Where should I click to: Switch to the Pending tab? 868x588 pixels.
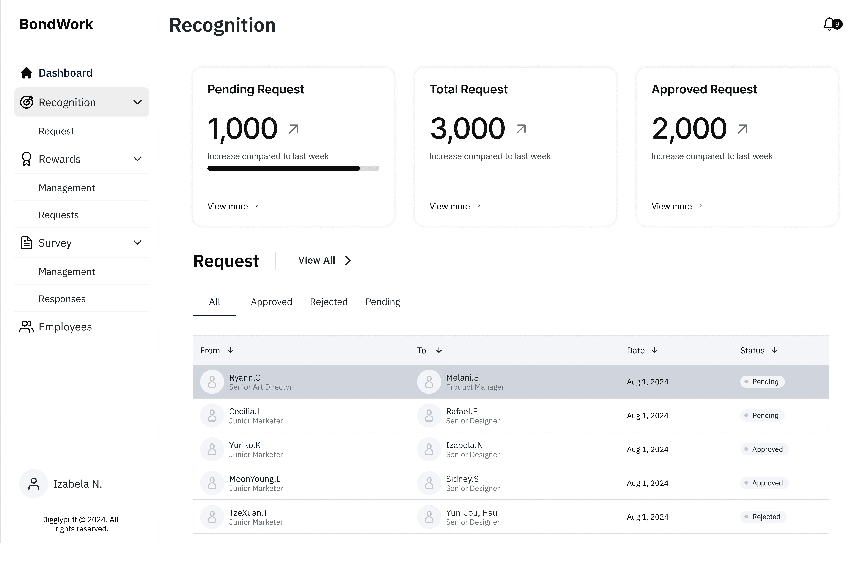[x=382, y=302]
